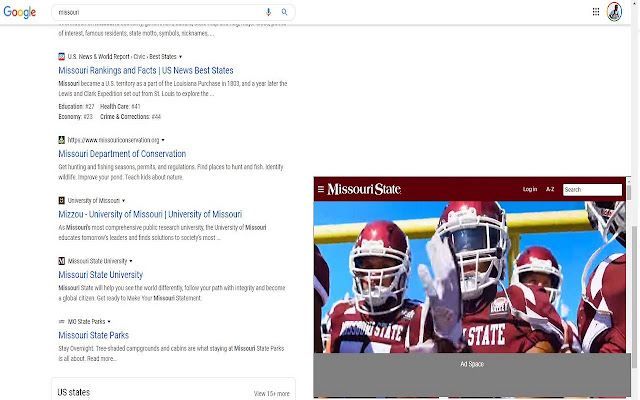Open Missouri Department of Conservation result

tap(122, 154)
